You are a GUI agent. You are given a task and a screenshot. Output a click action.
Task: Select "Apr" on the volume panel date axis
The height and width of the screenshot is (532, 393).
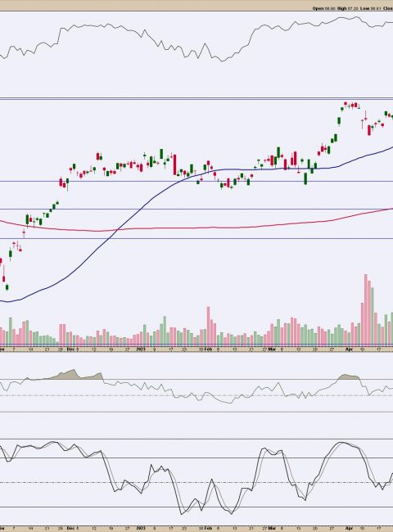pyautogui.click(x=349, y=349)
